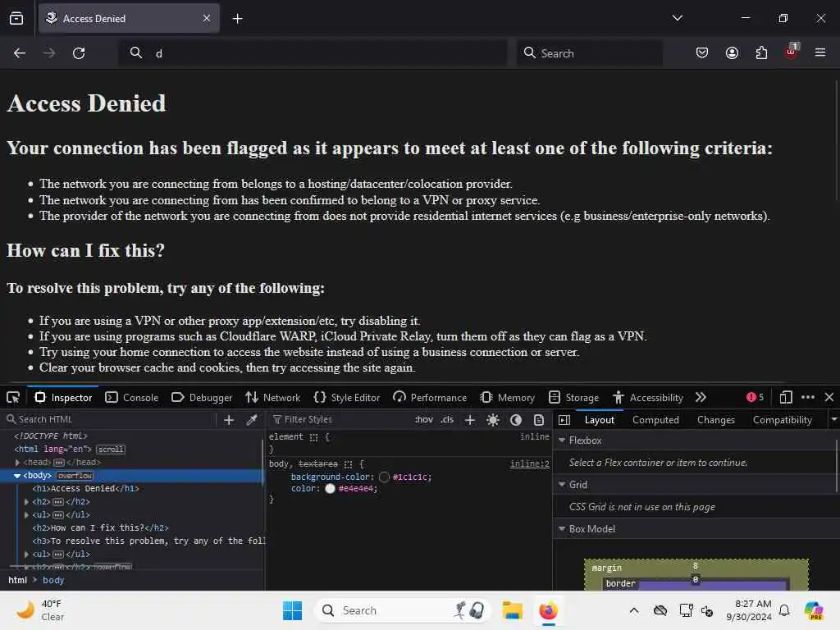This screenshot has height=630, width=840.
Task: Toggle dark color scheme simulation
Action: (x=516, y=420)
